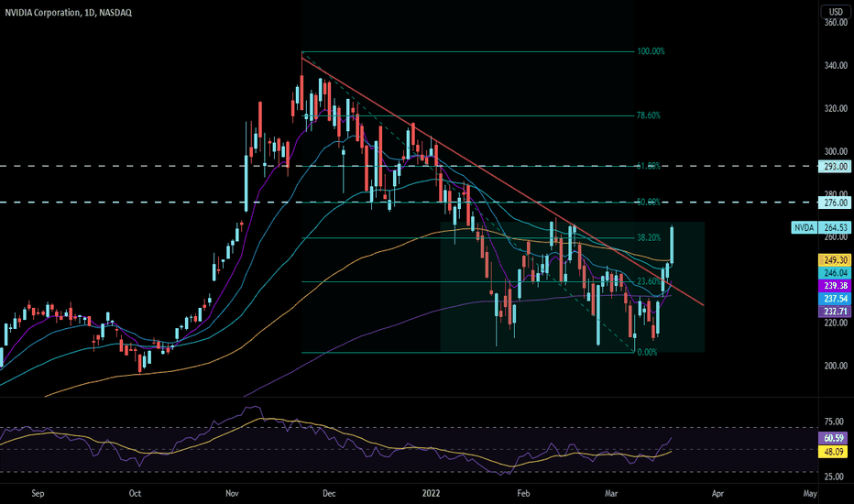
Task: Click the 300.00 price scale tick
Action: pos(836,151)
